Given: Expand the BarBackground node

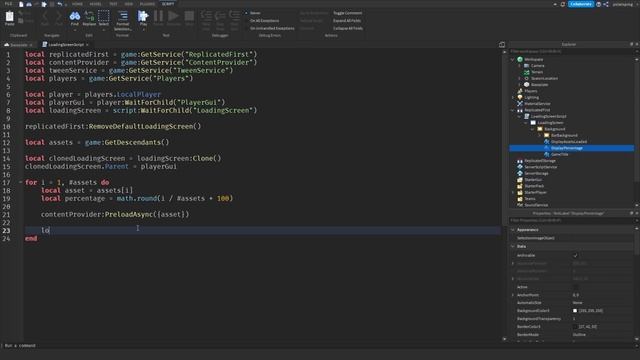Looking at the screenshot, I should tap(539, 136).
